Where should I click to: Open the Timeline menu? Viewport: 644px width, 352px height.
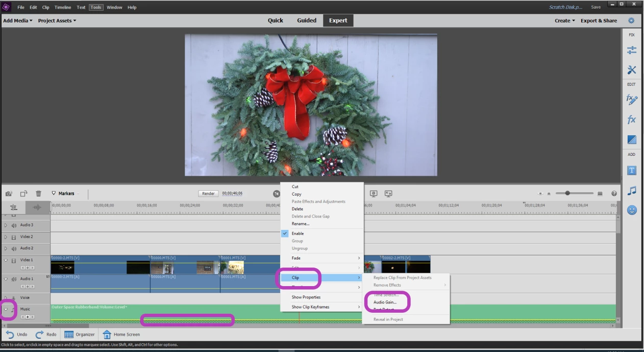coord(63,7)
